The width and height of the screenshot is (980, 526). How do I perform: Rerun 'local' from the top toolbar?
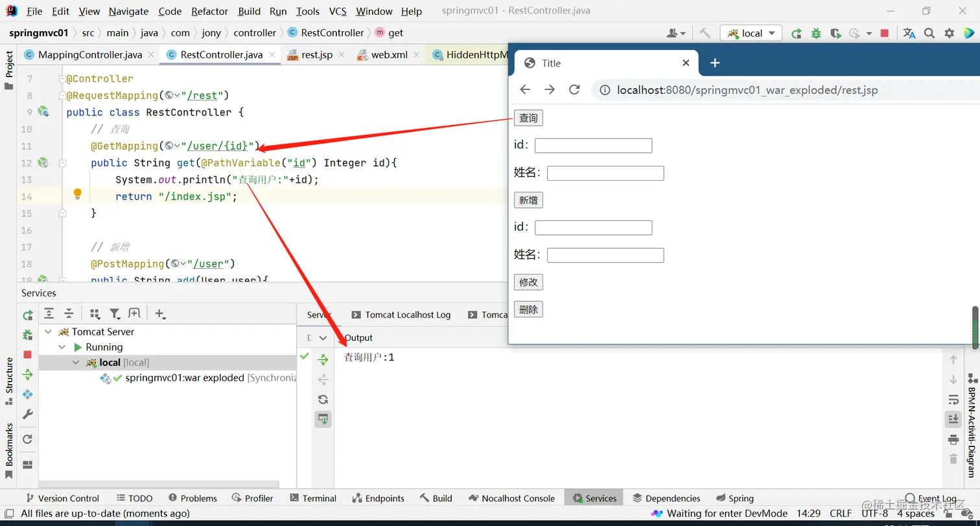coord(797,33)
